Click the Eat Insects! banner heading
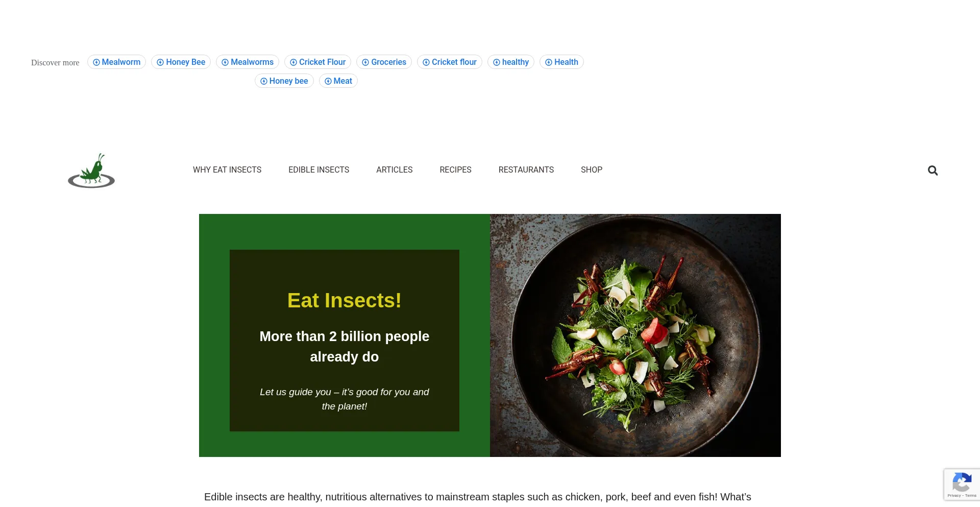This screenshot has width=980, height=507. click(345, 300)
